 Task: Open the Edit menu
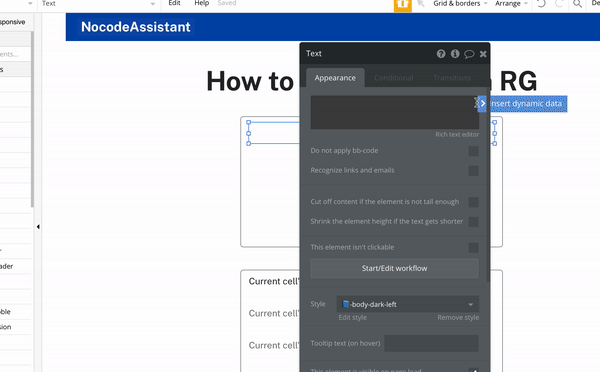click(x=174, y=3)
